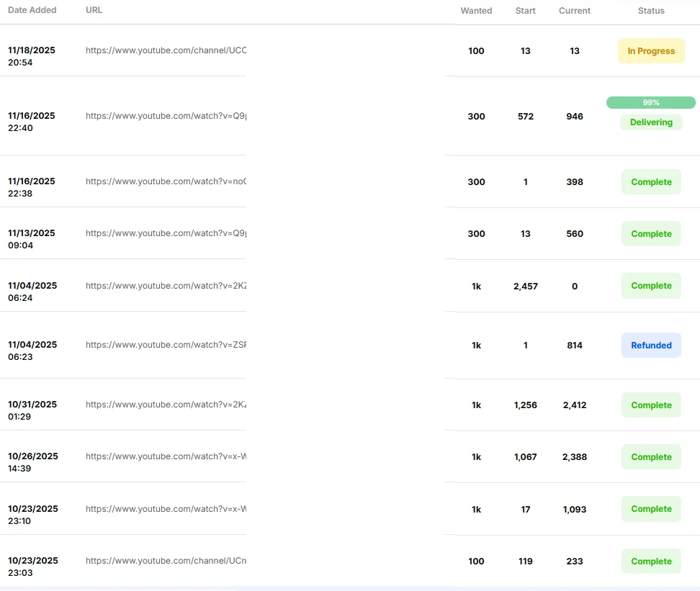The width and height of the screenshot is (700, 591).
Task: Open the YouTube link added 11/16/2025 22:40
Action: click(166, 116)
